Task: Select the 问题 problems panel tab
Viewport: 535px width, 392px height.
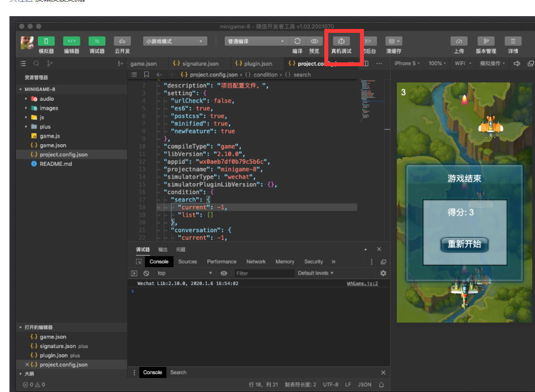Action: tap(181, 249)
